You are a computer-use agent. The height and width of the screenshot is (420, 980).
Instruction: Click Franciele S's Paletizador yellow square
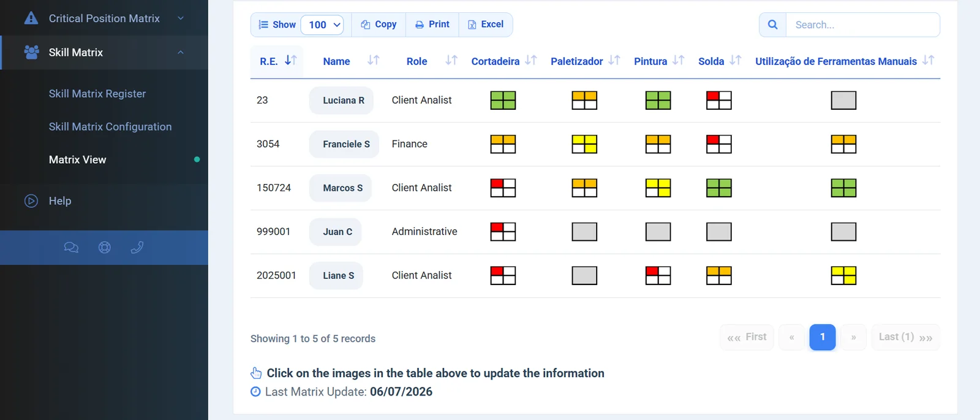(x=584, y=144)
